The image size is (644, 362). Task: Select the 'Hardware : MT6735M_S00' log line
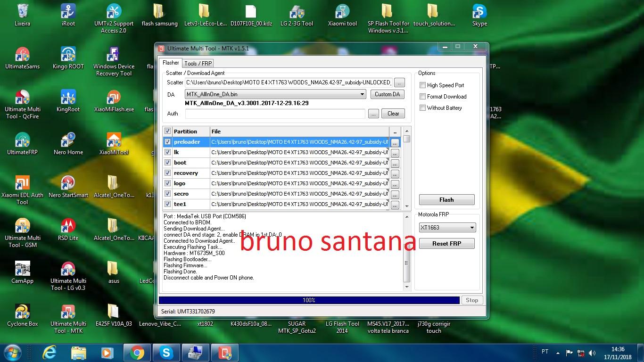tap(194, 253)
